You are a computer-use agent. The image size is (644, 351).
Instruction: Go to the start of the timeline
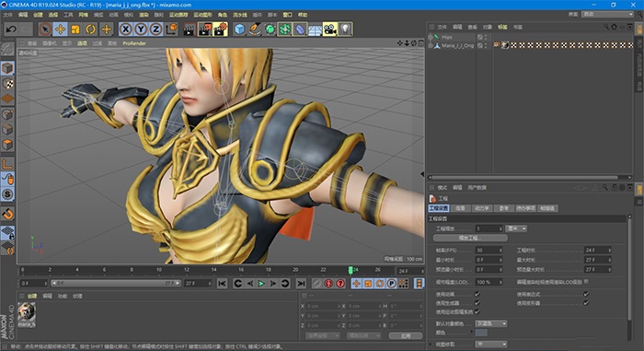[223, 284]
